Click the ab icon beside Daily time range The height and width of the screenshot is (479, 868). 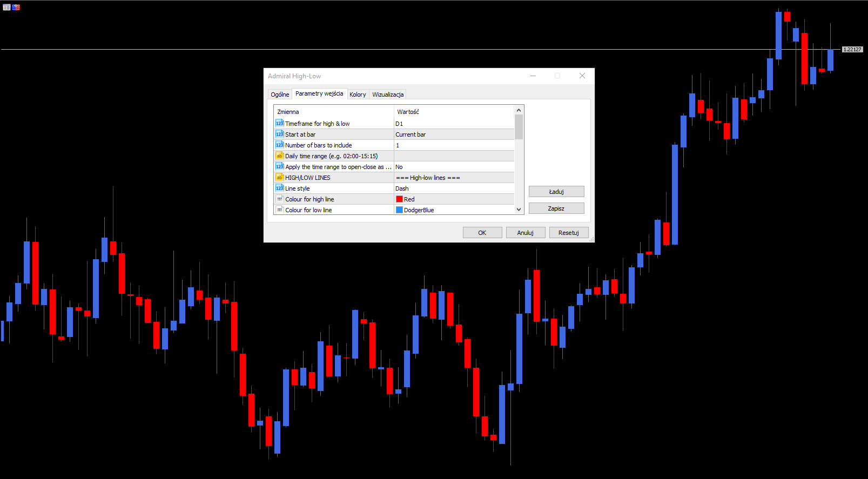tap(279, 156)
